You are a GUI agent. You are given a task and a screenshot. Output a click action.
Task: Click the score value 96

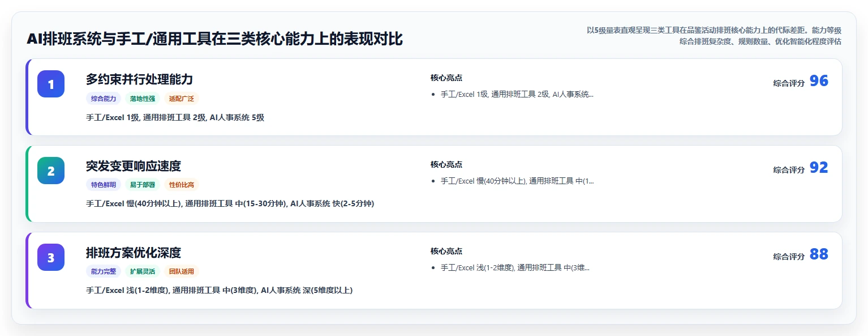[x=819, y=81]
